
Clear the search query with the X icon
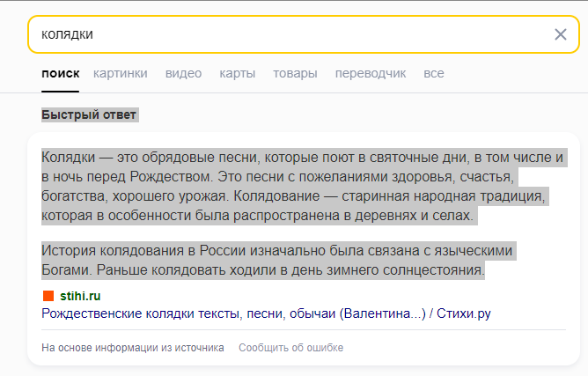[560, 34]
